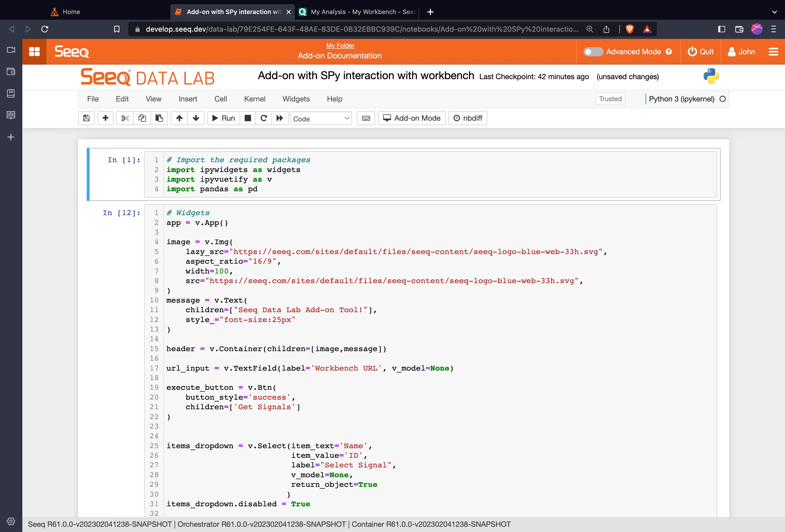The image size is (785, 532).
Task: Cut selected cells with scissors icon
Action: (x=125, y=118)
